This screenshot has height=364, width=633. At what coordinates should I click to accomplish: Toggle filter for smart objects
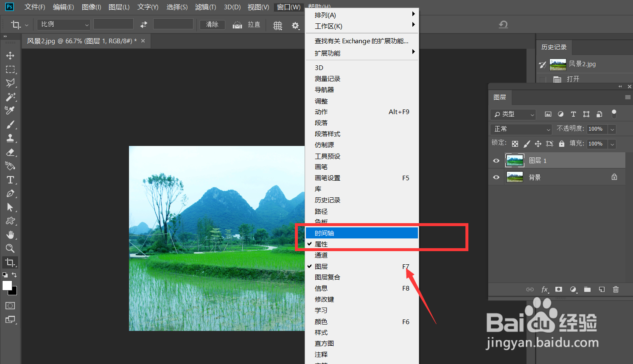pos(599,114)
